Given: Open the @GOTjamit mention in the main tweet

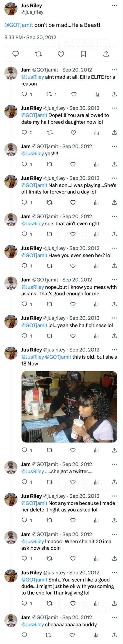Looking at the screenshot, I should [x=19, y=25].
